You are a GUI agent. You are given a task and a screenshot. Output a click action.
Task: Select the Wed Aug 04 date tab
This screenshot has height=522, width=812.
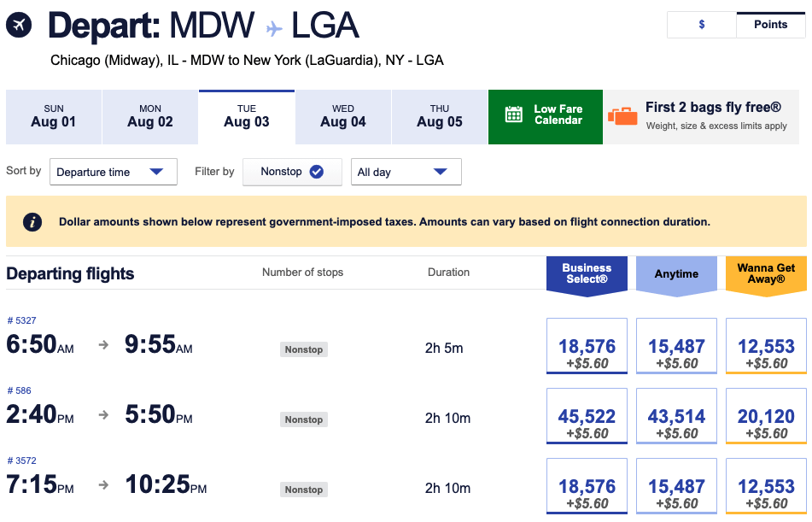343,116
